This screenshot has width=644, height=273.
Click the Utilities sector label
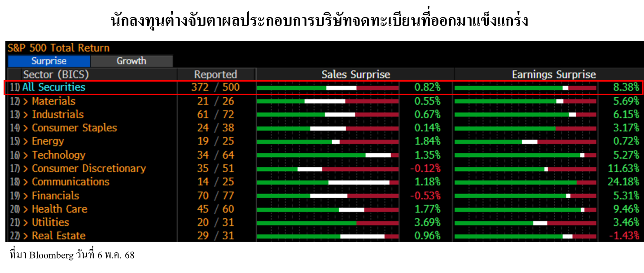tap(50, 222)
